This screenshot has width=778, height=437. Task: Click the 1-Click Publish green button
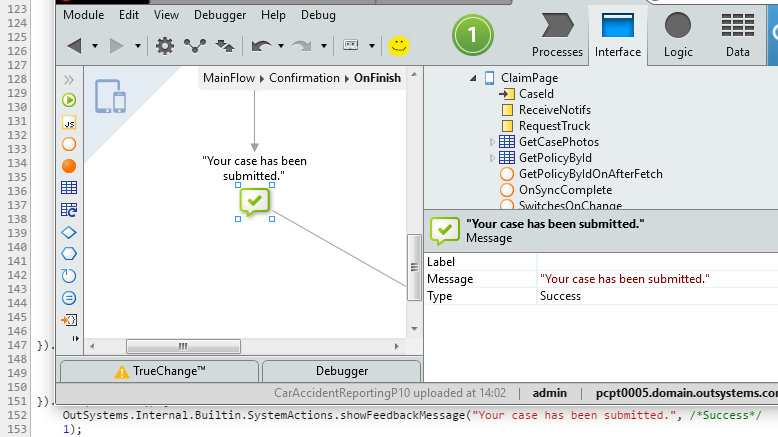pyautogui.click(x=473, y=36)
